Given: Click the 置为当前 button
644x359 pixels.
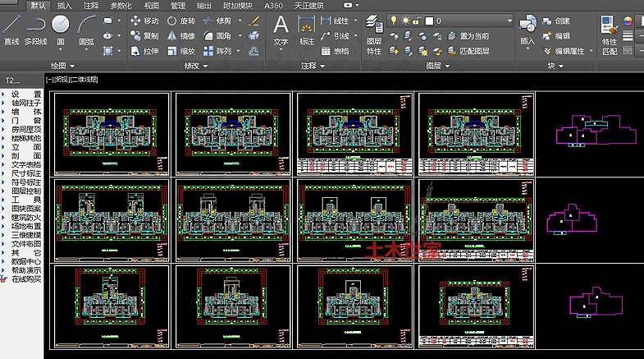Looking at the screenshot, I should pyautogui.click(x=468, y=36).
